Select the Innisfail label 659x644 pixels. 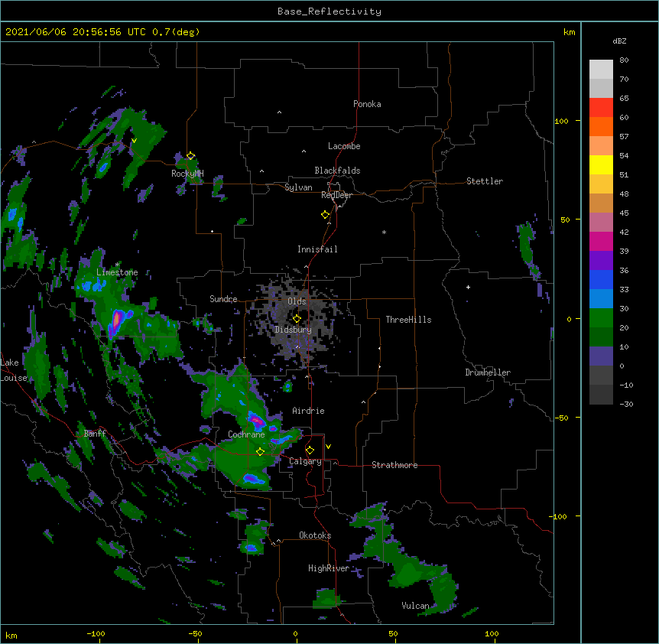[317, 249]
